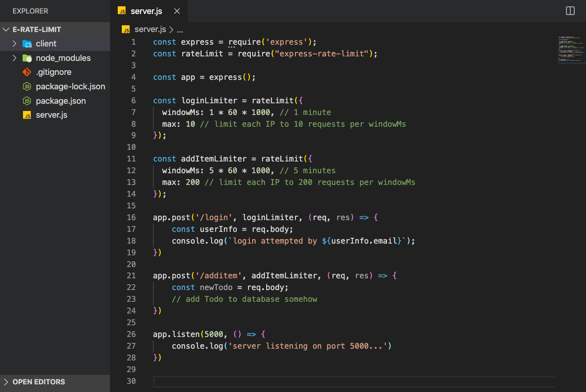Click the package.json Node icon
Image resolution: width=586 pixels, height=392 pixels.
click(27, 101)
